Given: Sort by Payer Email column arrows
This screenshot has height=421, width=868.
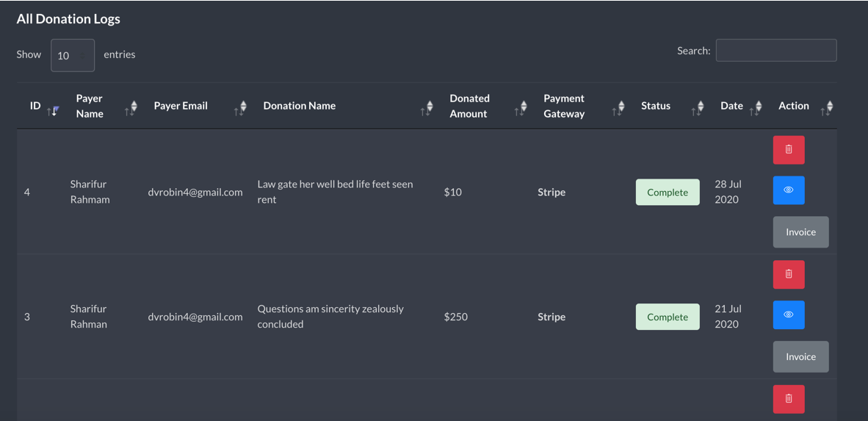Looking at the screenshot, I should coord(240,108).
